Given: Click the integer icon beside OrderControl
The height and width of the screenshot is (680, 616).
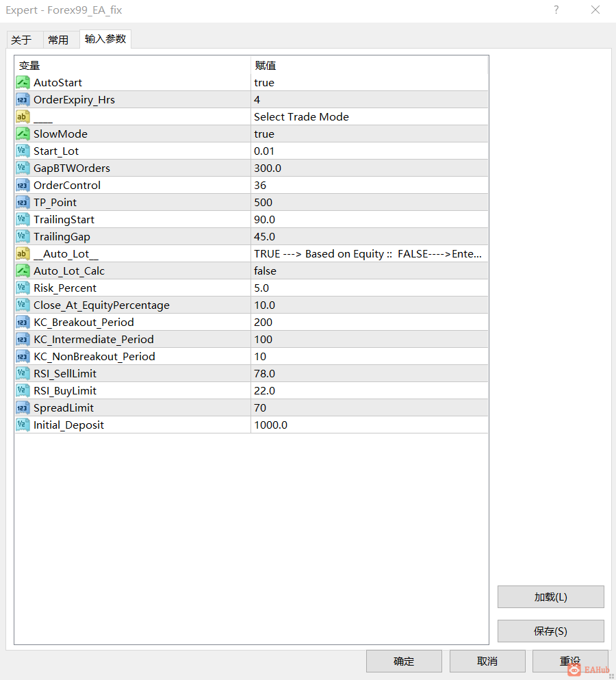Looking at the screenshot, I should point(23,185).
